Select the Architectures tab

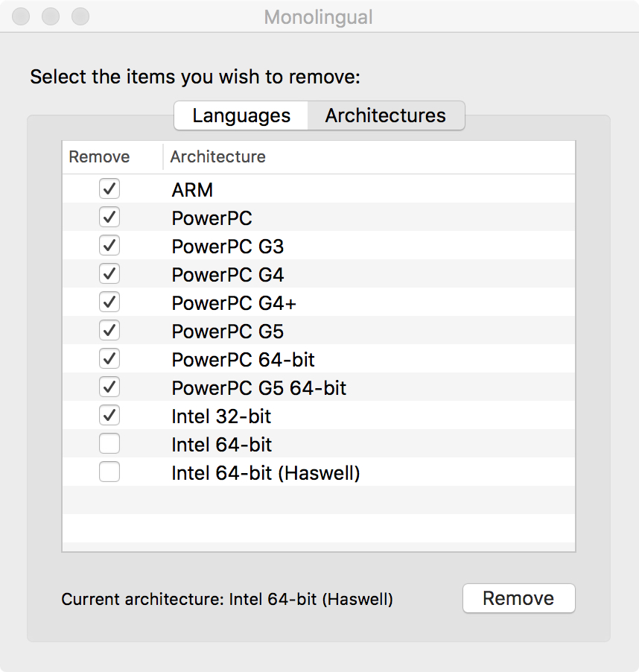(x=386, y=115)
